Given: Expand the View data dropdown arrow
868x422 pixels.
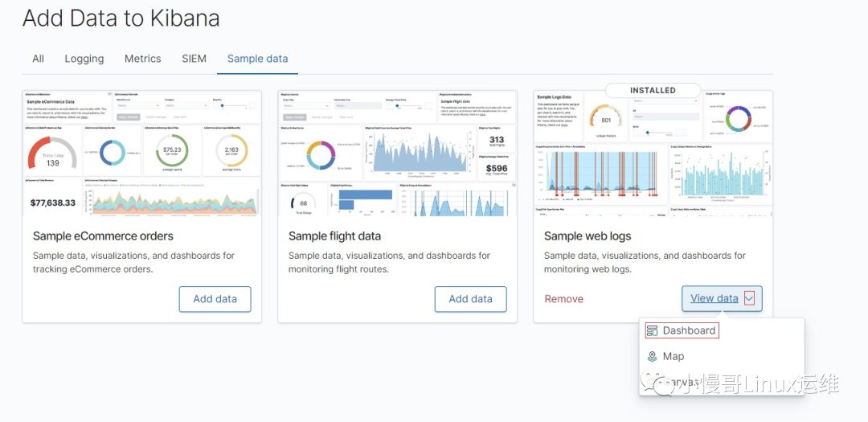Looking at the screenshot, I should pos(749,298).
